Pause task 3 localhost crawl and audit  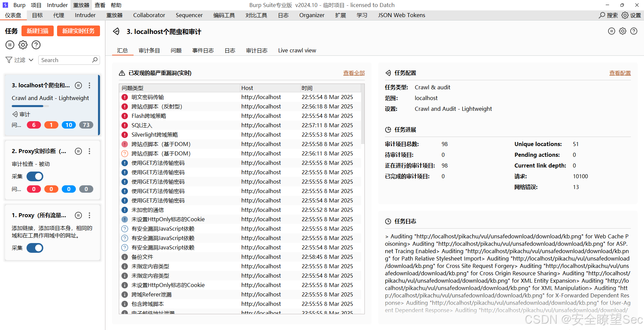click(x=78, y=85)
